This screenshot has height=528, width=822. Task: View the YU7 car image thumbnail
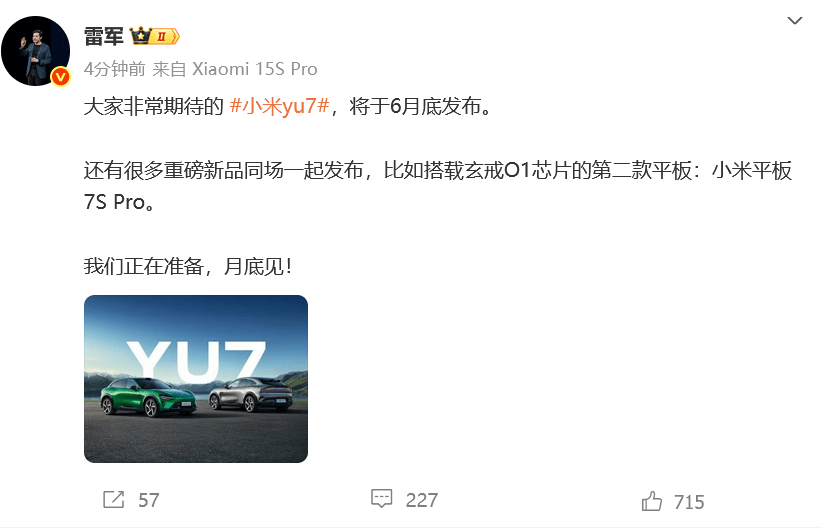[196, 379]
